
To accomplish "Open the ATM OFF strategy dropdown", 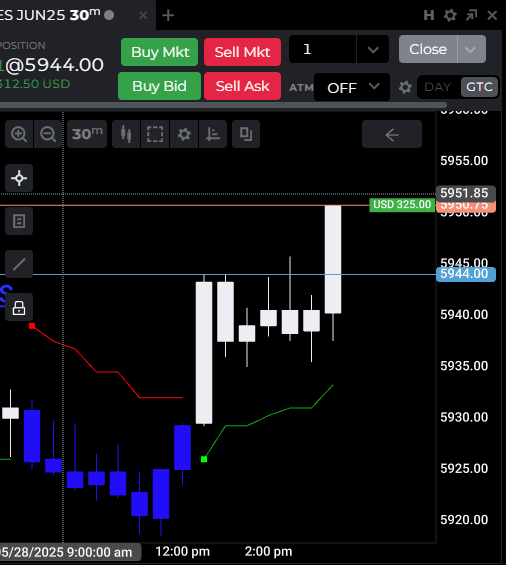I will coord(352,87).
